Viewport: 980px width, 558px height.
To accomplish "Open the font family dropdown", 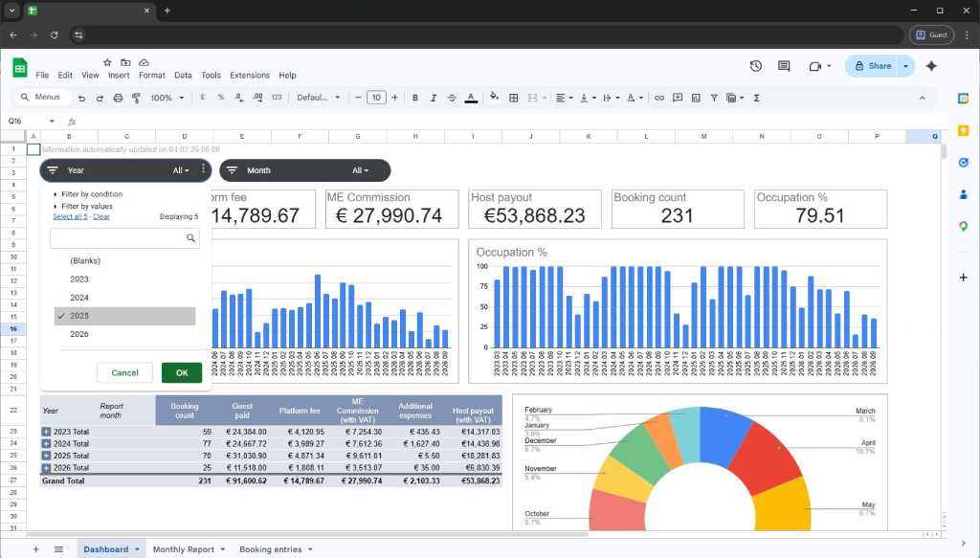I will [318, 98].
